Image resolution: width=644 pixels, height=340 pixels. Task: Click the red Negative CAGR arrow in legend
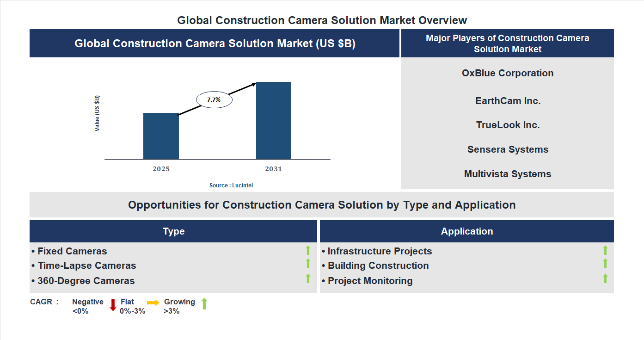pos(112,305)
